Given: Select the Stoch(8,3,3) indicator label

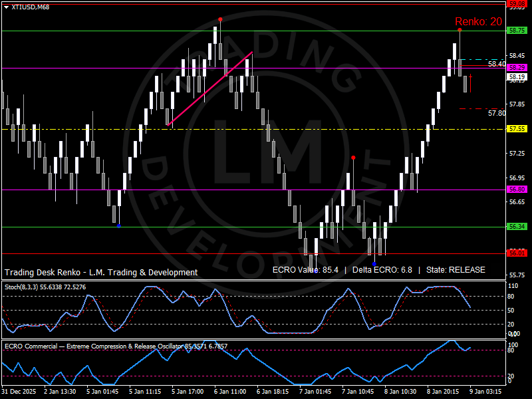Looking at the screenshot, I should tap(47, 286).
